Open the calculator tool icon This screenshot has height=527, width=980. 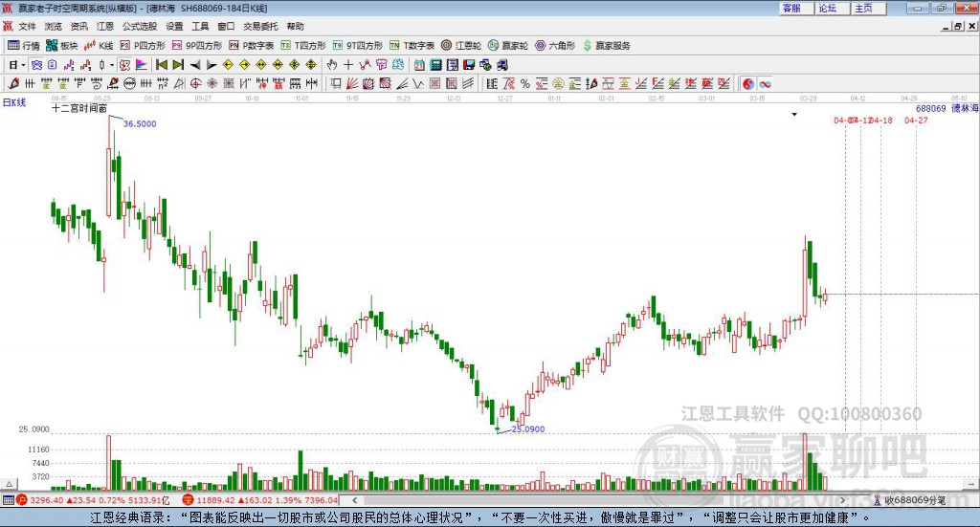click(435, 65)
